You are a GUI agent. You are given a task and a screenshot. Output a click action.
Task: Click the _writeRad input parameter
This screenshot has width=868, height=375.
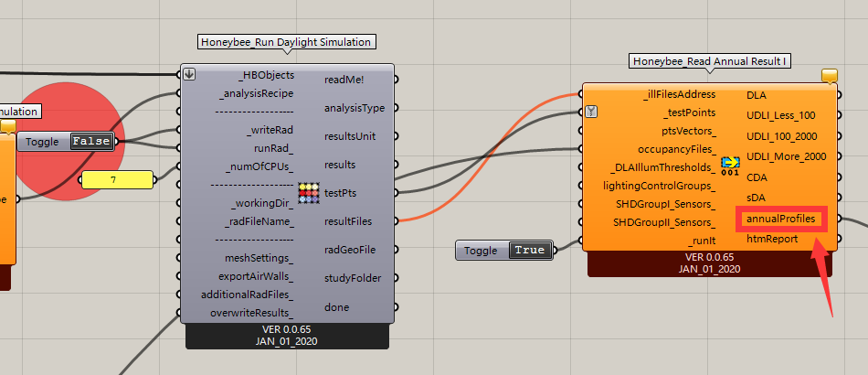pyautogui.click(x=270, y=130)
